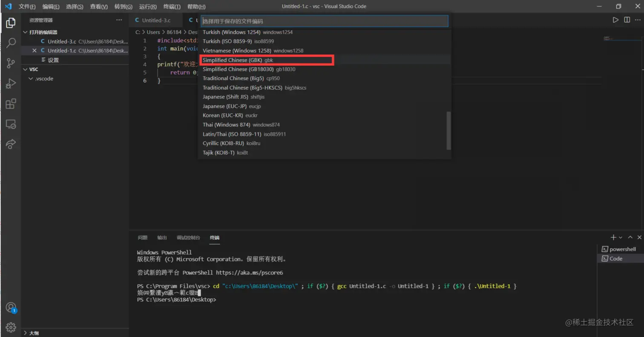This screenshot has width=644, height=337.
Task: Close Untitled-1.c in open editors list
Action: 34,51
